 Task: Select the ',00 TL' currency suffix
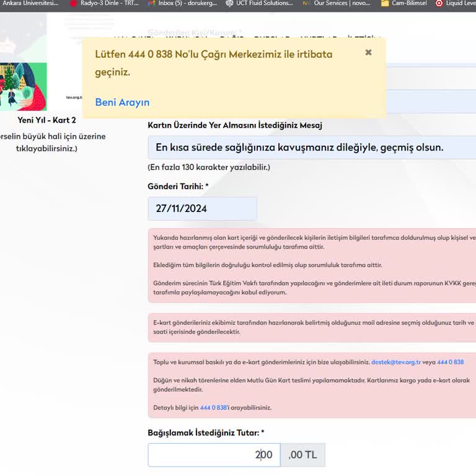tap(302, 455)
